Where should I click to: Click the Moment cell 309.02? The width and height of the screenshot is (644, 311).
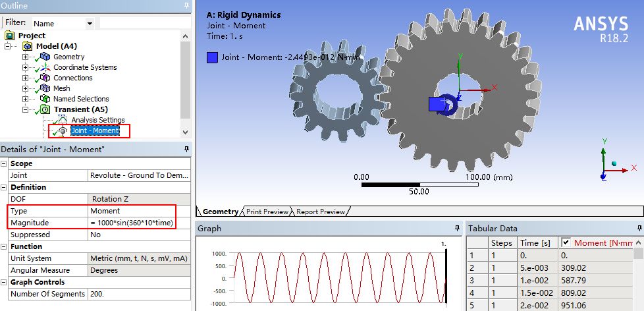point(595,268)
